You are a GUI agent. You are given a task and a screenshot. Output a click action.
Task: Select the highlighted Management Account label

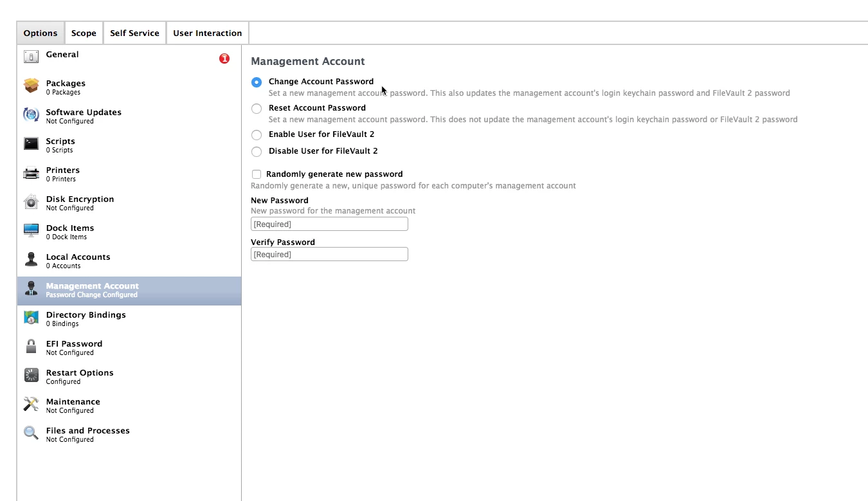point(93,286)
